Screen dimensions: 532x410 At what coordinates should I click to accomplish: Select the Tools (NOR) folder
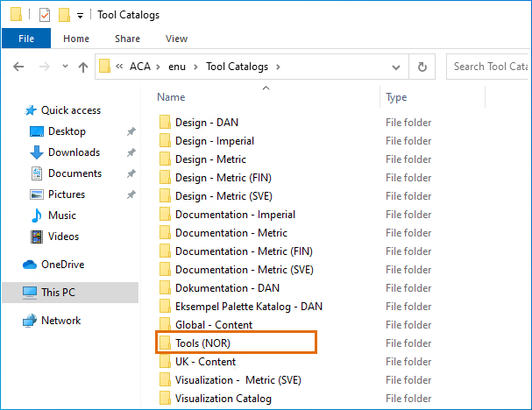click(x=202, y=343)
